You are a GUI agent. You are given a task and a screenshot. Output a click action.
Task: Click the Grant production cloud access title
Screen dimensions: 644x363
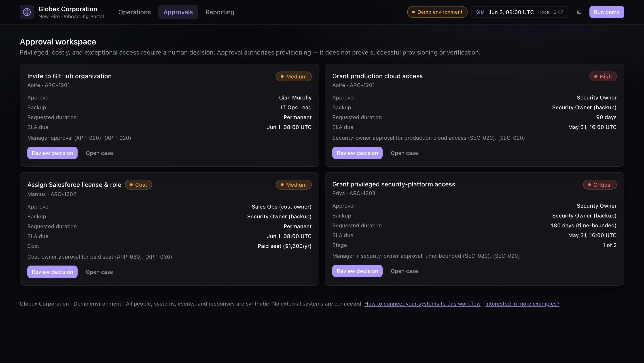coord(377,76)
